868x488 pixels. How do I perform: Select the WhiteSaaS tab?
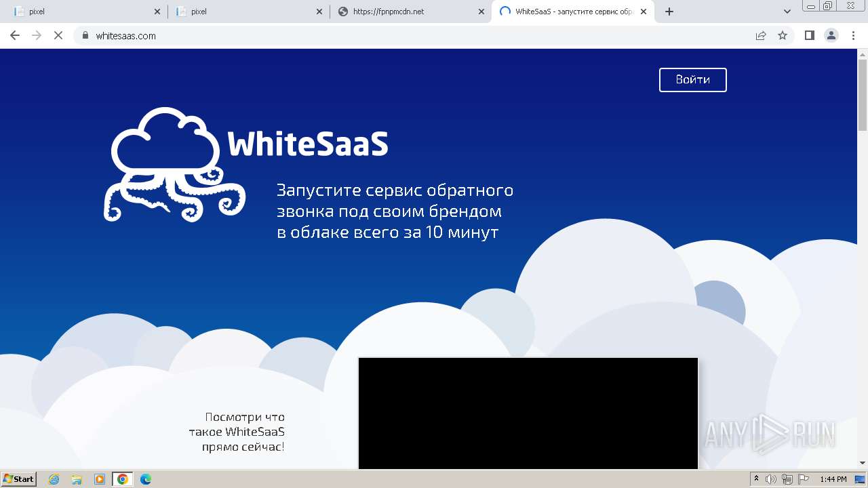573,12
